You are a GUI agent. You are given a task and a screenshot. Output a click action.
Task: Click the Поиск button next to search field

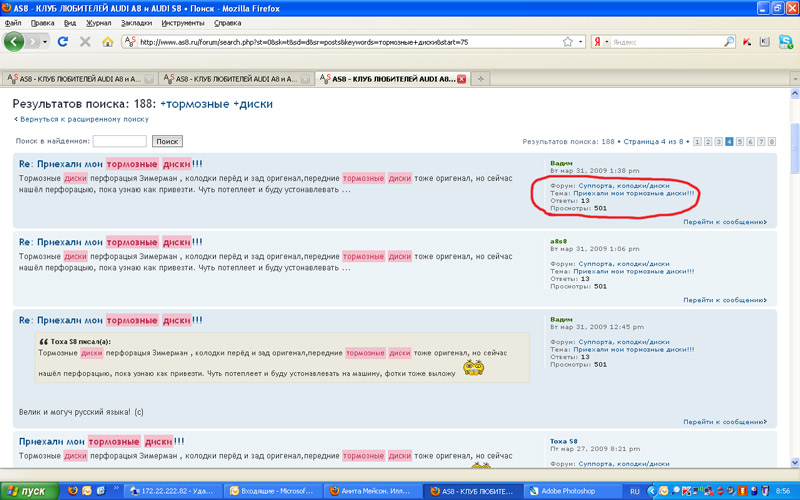(x=167, y=142)
